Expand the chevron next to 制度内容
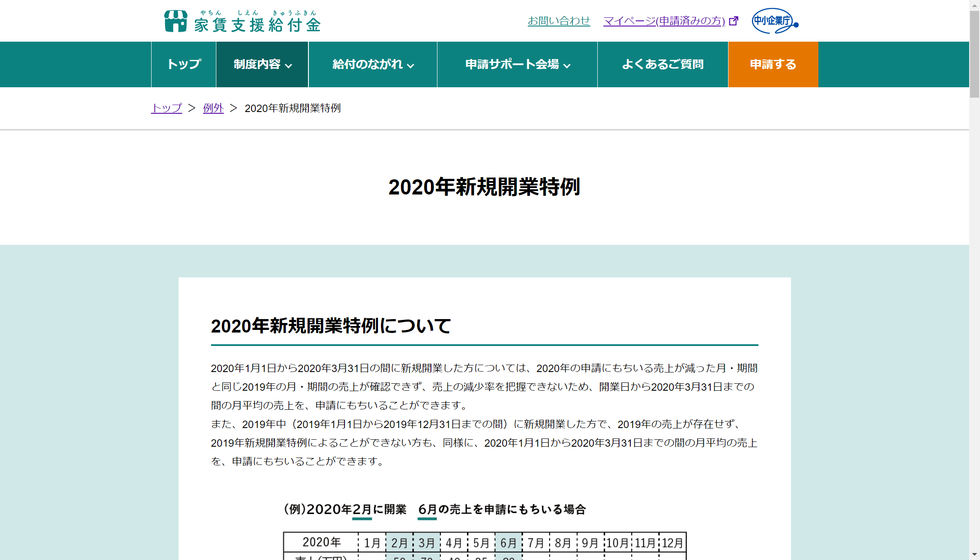The image size is (980, 560). point(288,66)
